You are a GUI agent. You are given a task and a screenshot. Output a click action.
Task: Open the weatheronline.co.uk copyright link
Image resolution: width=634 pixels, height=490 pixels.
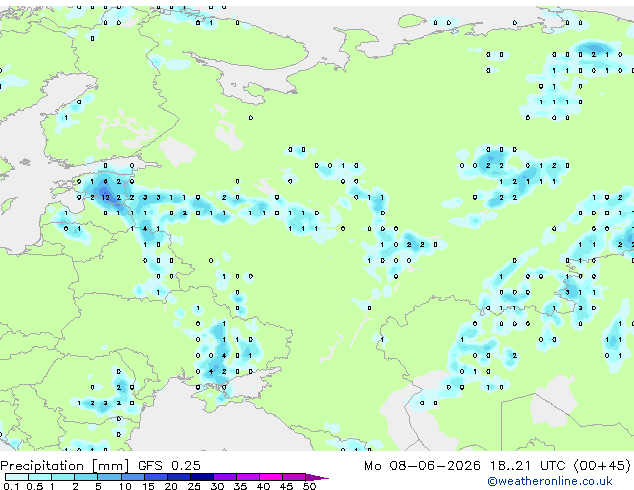click(x=549, y=481)
